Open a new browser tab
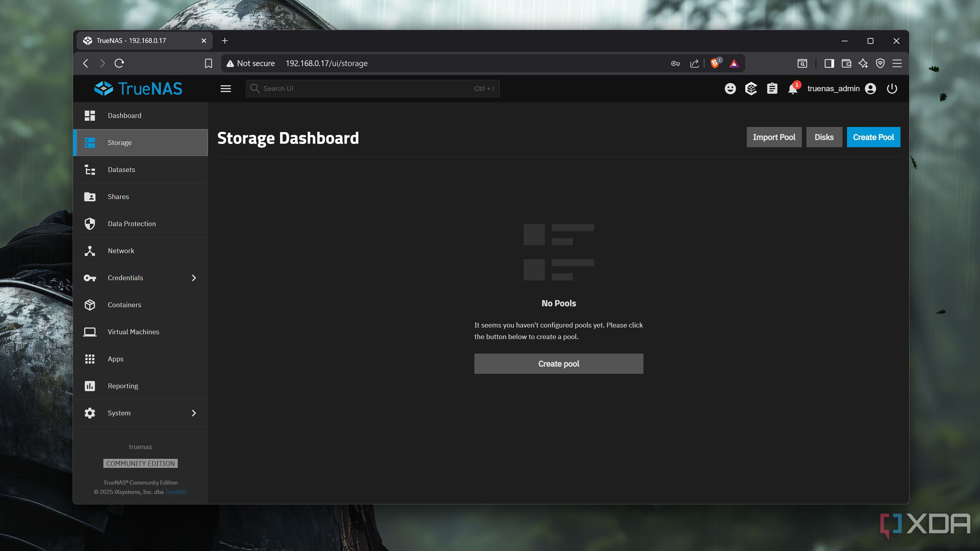Viewport: 980px width, 551px height. 225,40
